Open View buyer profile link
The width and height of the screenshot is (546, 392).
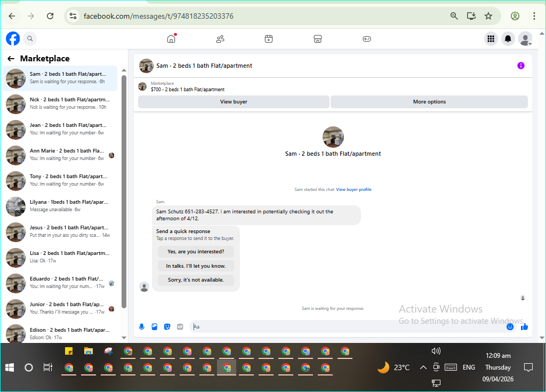354,189
